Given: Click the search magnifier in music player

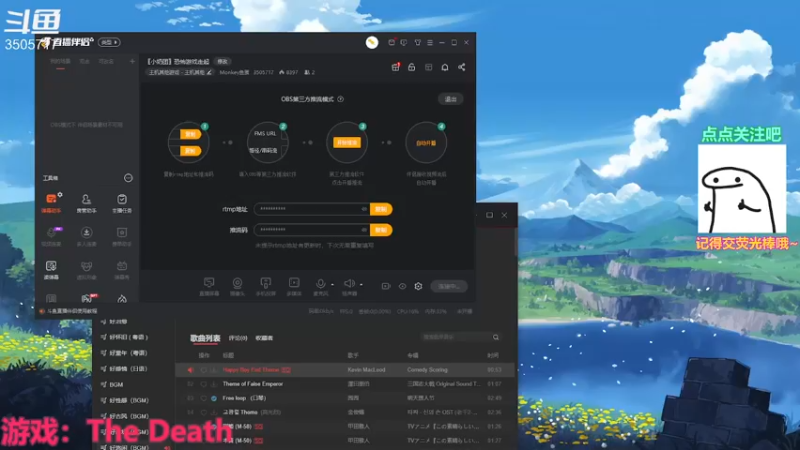Looking at the screenshot, I should point(495,337).
